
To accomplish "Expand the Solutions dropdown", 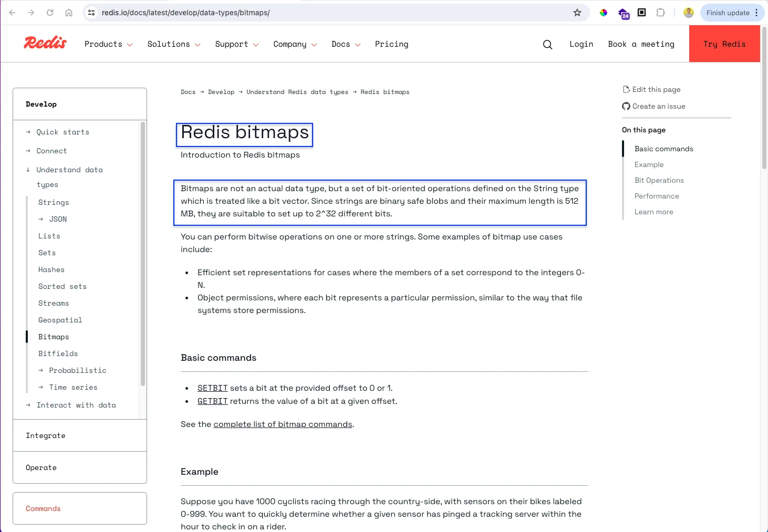I will tap(174, 44).
